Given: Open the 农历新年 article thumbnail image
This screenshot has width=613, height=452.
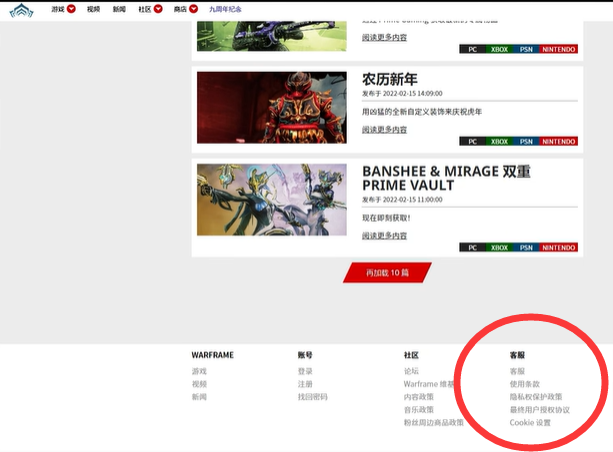Looking at the screenshot, I should point(272,108).
